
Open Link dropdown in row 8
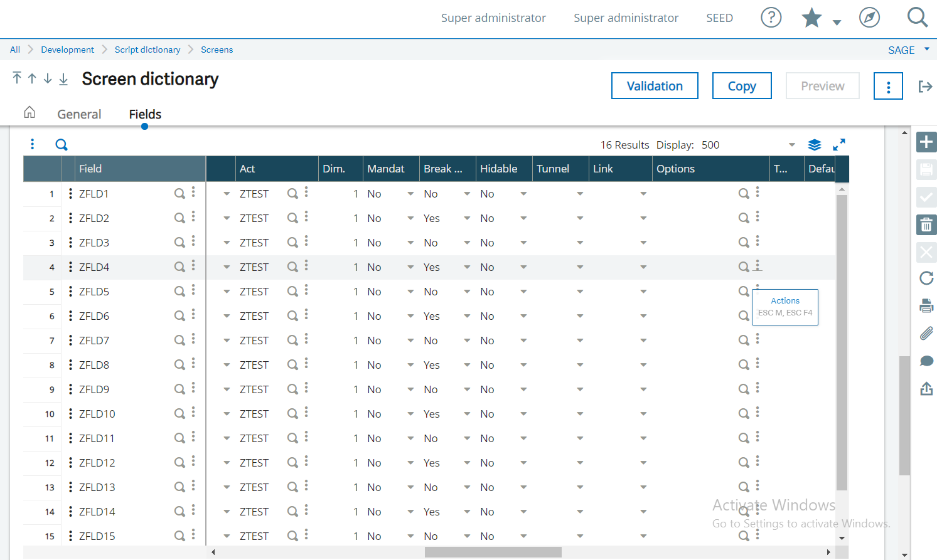pyautogui.click(x=643, y=365)
